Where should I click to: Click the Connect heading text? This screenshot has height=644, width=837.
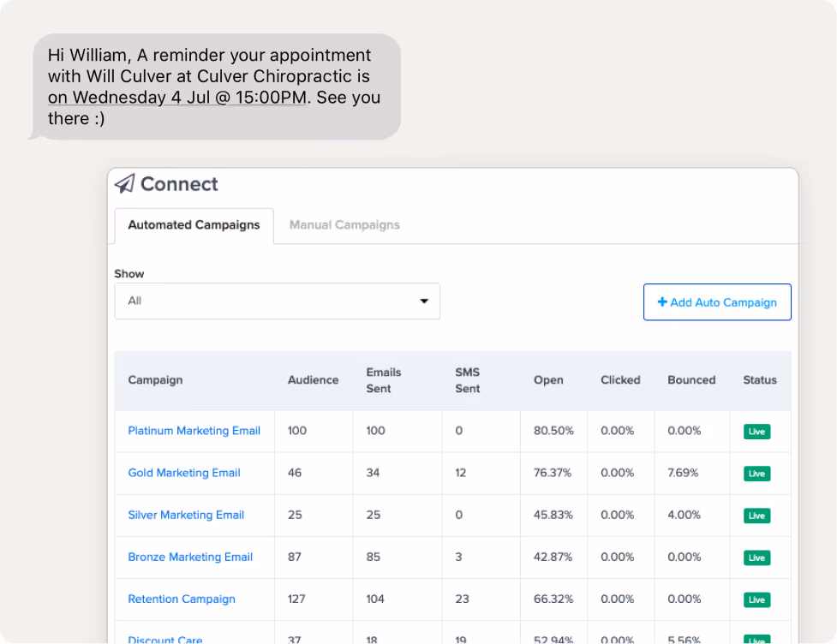coord(179,184)
